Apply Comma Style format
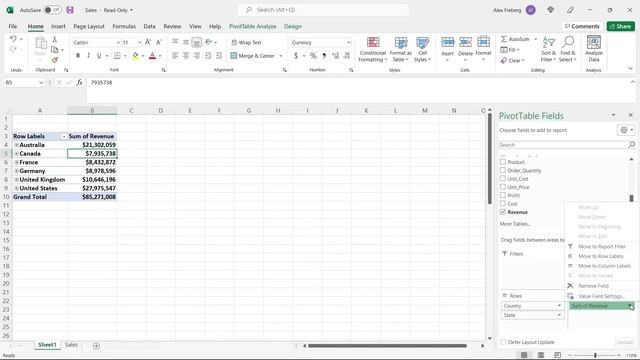The image size is (640, 360). (x=324, y=56)
